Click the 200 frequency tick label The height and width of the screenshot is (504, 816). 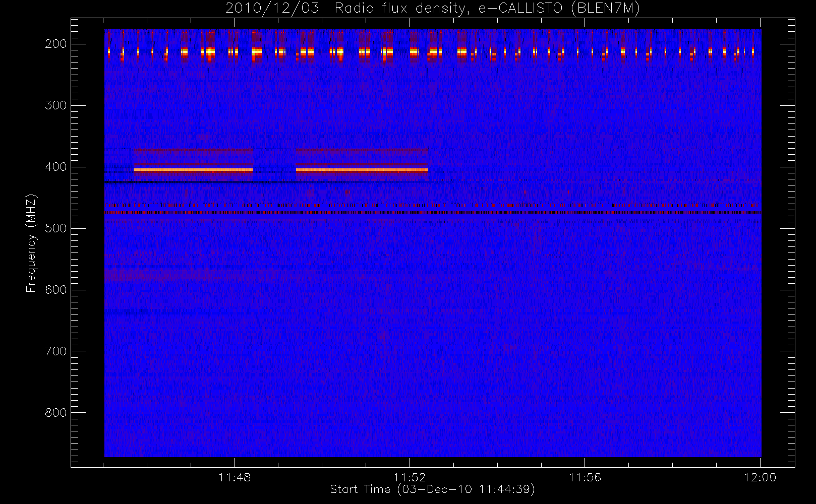[x=55, y=44]
